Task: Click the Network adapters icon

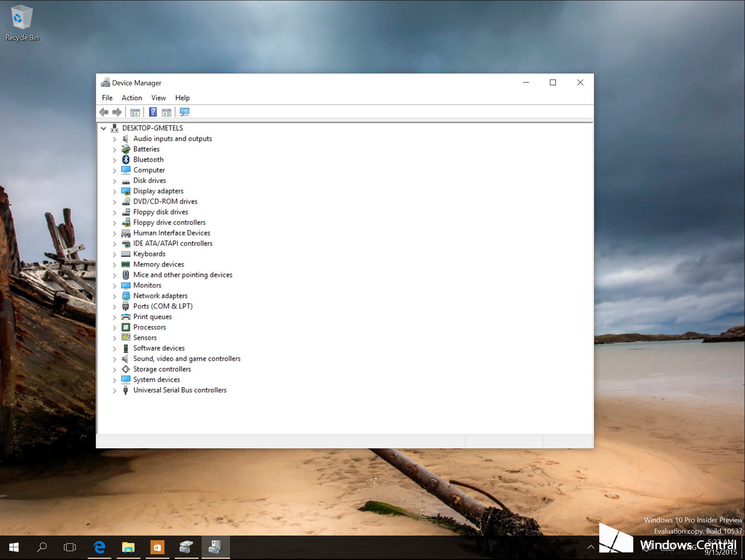Action: click(x=126, y=296)
